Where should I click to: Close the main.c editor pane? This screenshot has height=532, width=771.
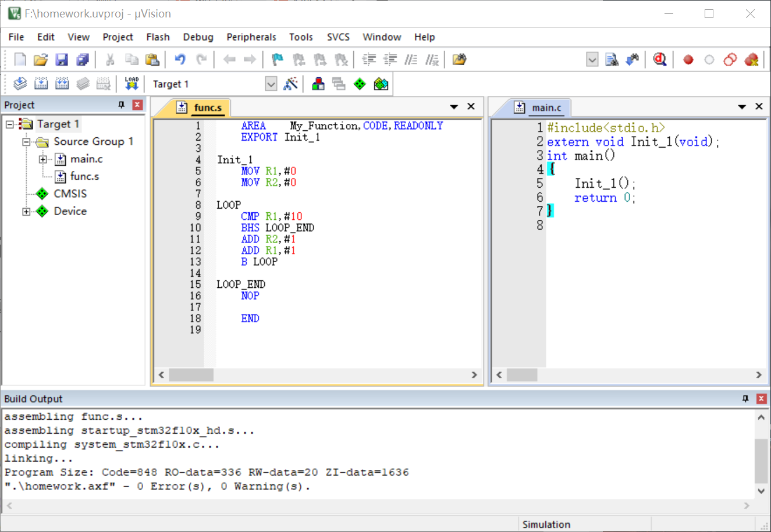click(759, 106)
